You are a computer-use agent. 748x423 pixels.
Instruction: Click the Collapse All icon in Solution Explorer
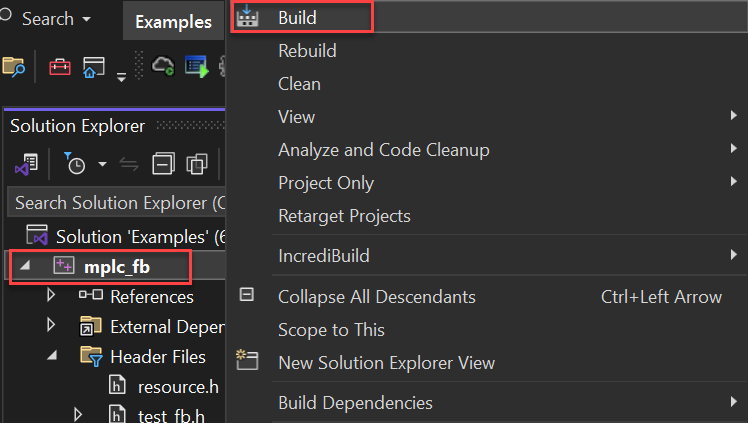click(163, 164)
